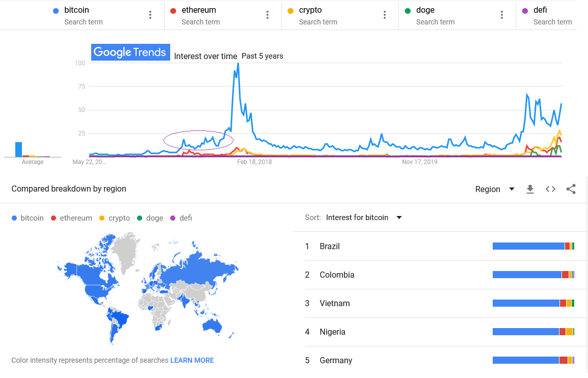The image size is (588, 378).
Task: Share the region breakdown
Action: (571, 189)
